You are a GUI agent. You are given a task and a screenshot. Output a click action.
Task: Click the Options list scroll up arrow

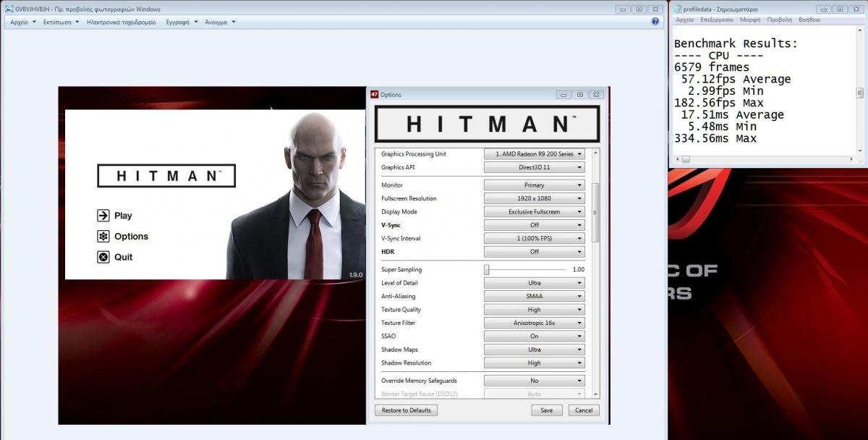pos(595,152)
